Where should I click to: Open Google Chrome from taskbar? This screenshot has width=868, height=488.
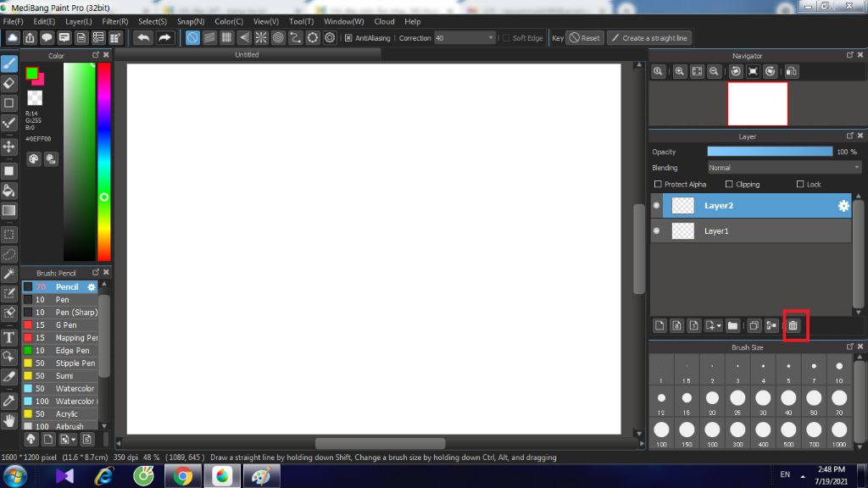pos(183,476)
